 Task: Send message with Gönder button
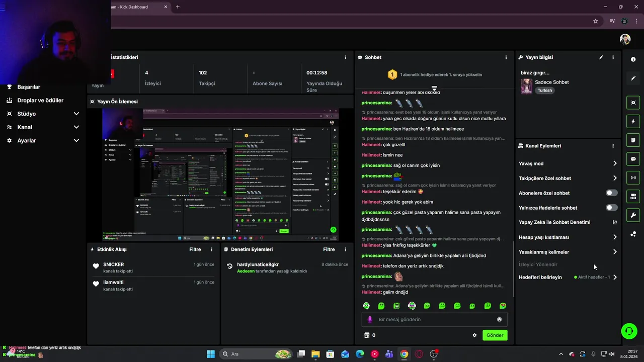pyautogui.click(x=495, y=335)
